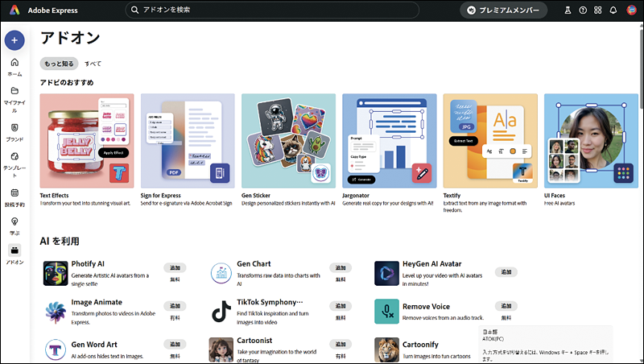Open the Jargonator thumbnail
This screenshot has width=644, height=364.
(x=390, y=141)
